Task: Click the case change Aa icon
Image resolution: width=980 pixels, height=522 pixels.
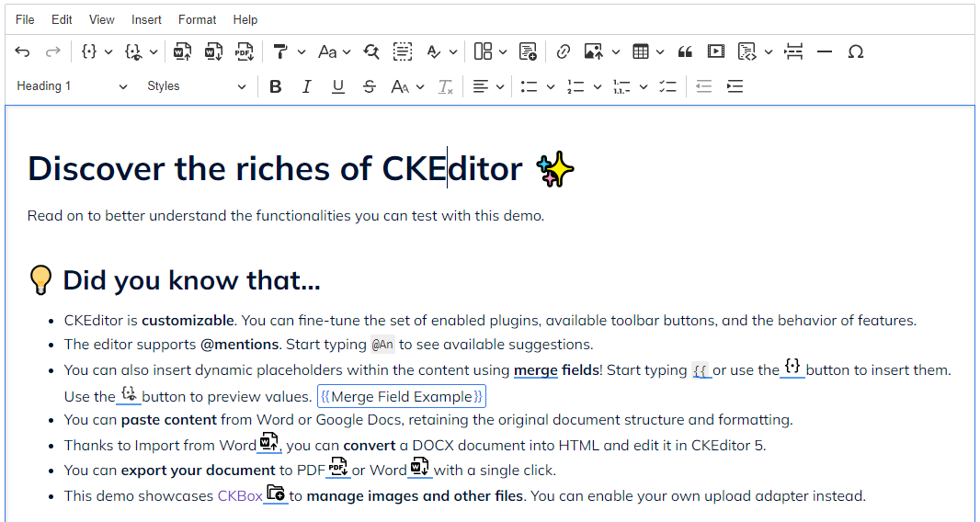Action: (327, 51)
